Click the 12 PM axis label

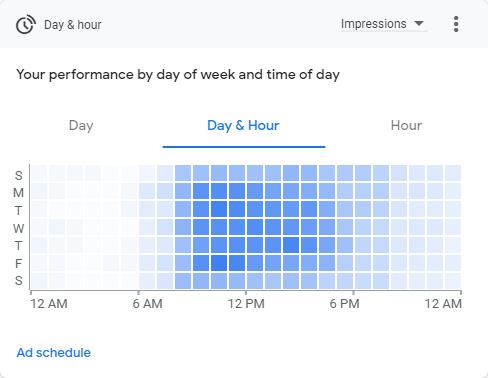point(246,304)
